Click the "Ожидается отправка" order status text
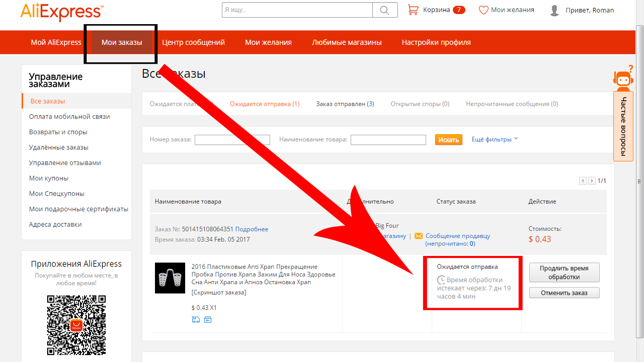The width and height of the screenshot is (644, 362). 467,267
